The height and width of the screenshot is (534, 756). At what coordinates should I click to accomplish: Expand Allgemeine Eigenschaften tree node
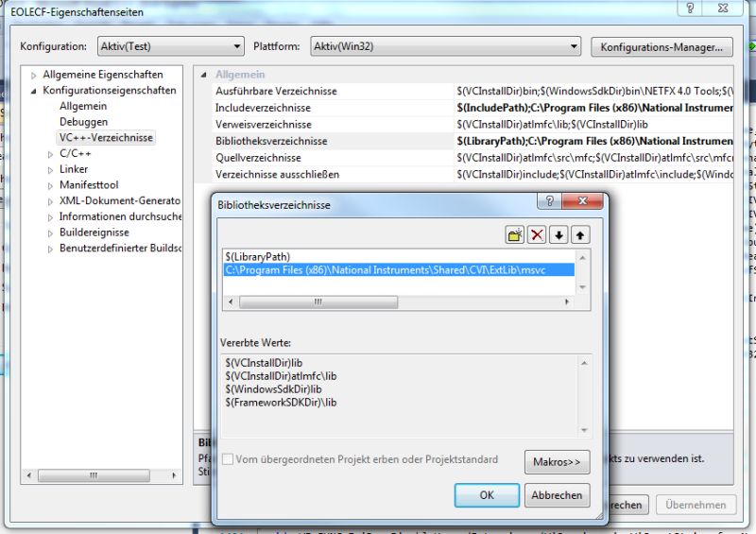(x=33, y=76)
